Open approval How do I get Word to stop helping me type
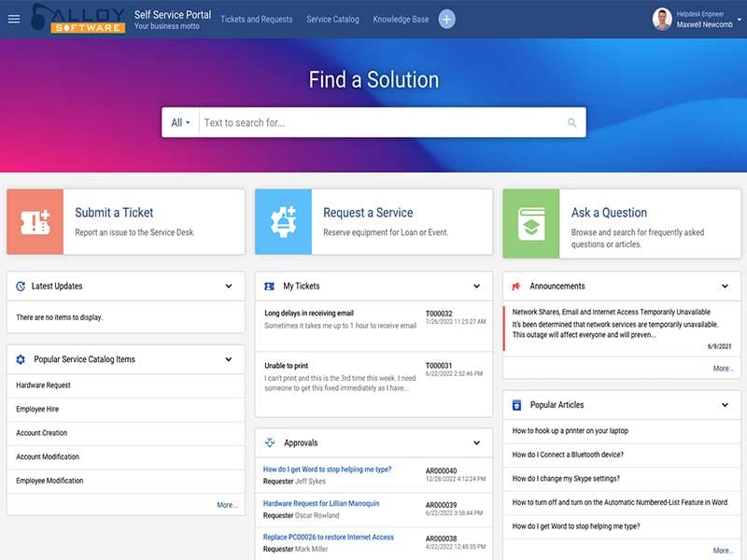747x560 pixels. click(x=327, y=469)
